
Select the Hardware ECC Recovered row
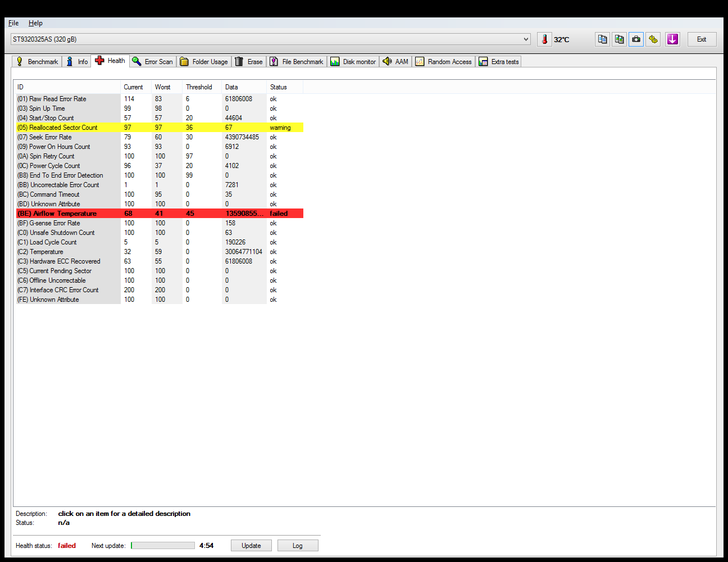(158, 261)
